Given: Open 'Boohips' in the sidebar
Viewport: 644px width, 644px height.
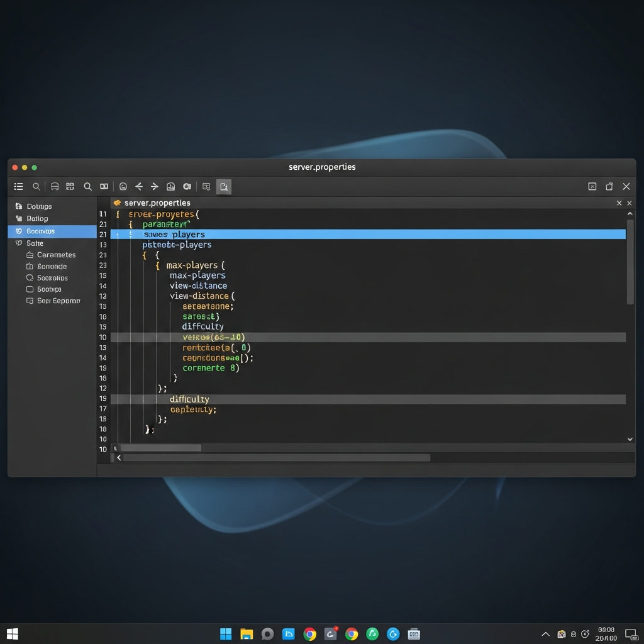Looking at the screenshot, I should (x=49, y=289).
